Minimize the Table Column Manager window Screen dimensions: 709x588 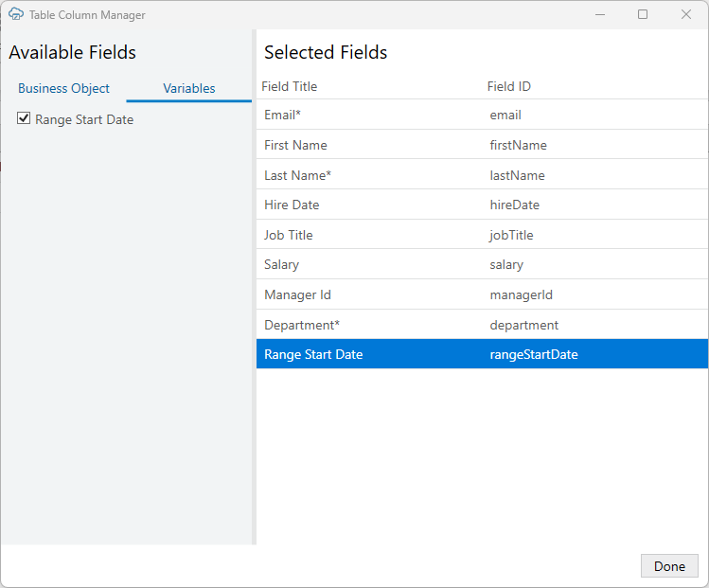(600, 14)
